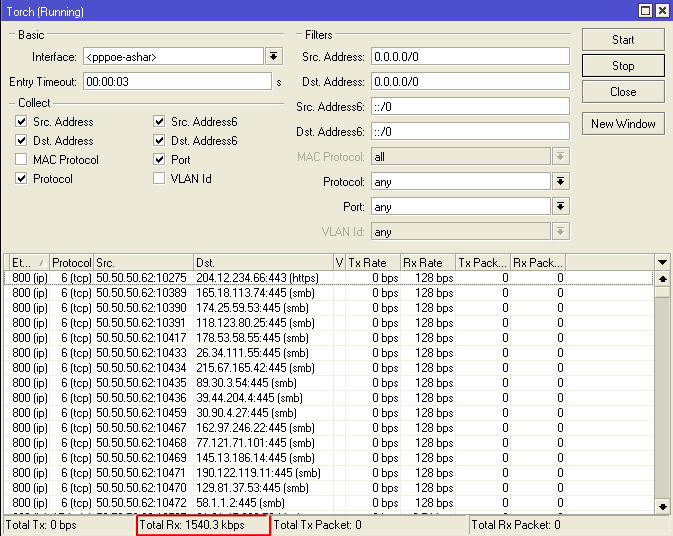
Task: Toggle the Protocol collect checkbox
Action: click(21, 178)
